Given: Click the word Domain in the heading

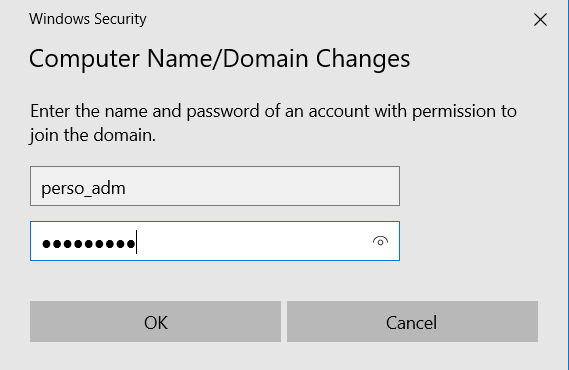Looking at the screenshot, I should [x=265, y=59].
